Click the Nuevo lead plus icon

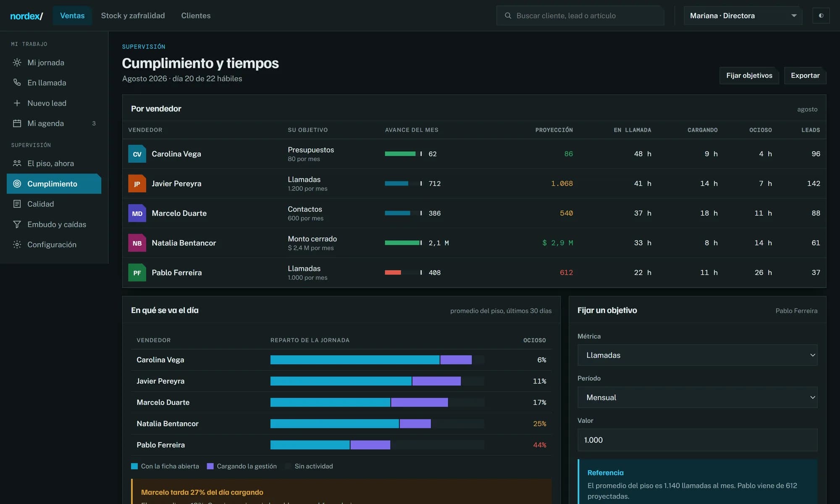pyautogui.click(x=17, y=103)
